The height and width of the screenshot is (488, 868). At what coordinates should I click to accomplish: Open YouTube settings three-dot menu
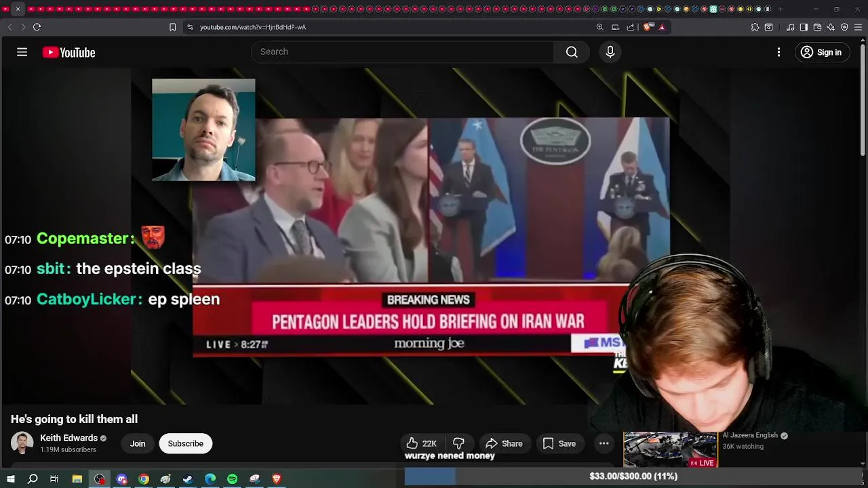pos(778,52)
